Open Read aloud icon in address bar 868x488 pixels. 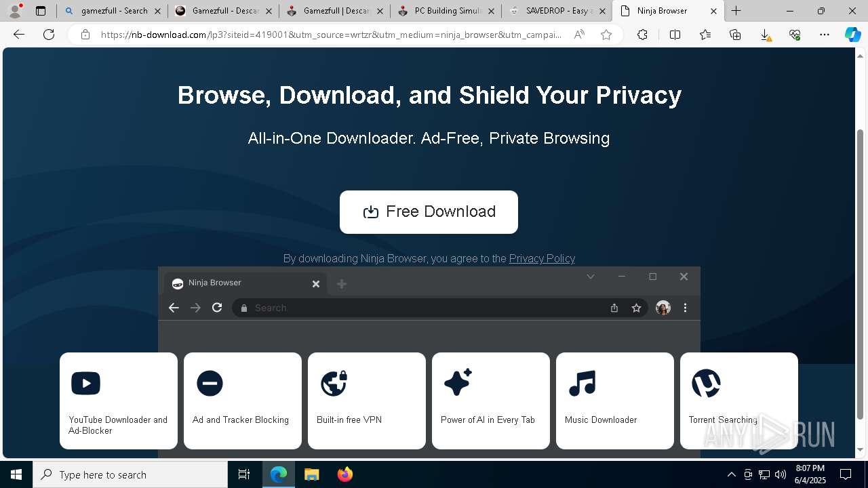579,35
